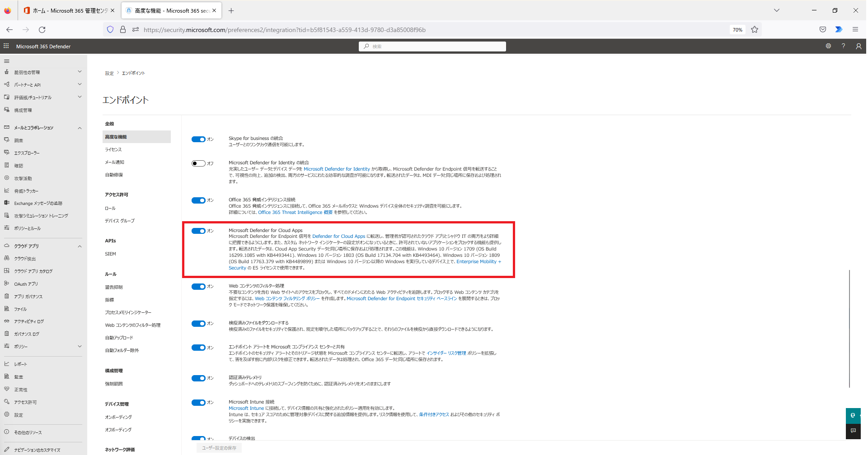Screen dimensions: 868x455
Task: Open ナビゲーションのカスタマイズ pencil item
Action: pos(37,450)
